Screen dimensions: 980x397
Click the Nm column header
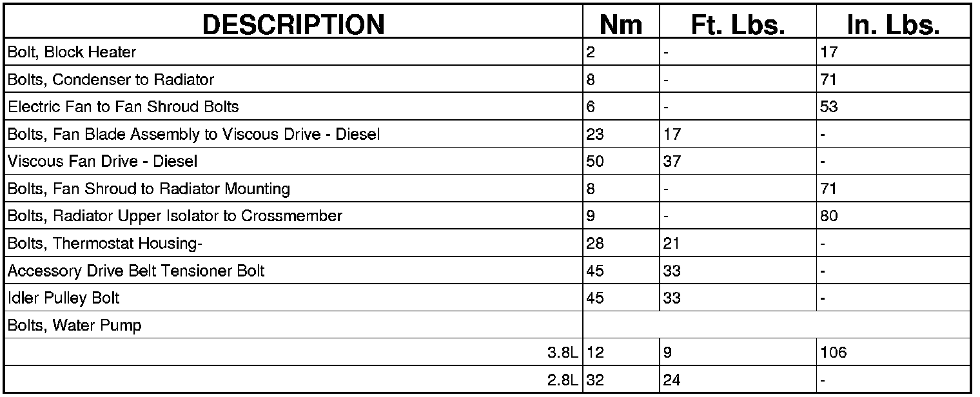click(621, 24)
